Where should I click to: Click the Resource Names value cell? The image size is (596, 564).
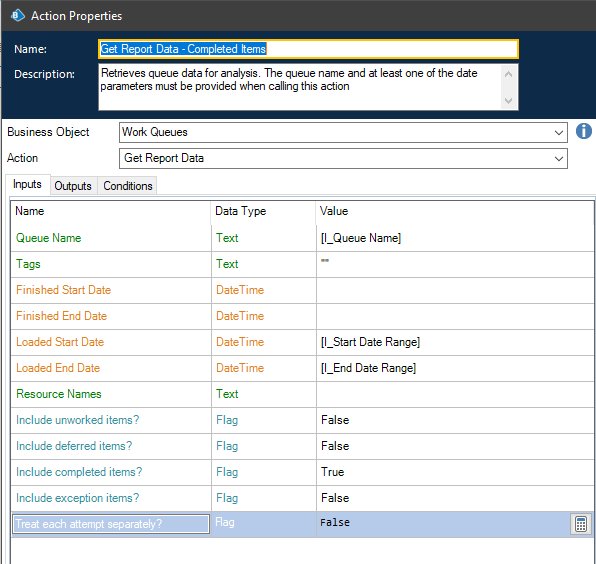pos(455,394)
